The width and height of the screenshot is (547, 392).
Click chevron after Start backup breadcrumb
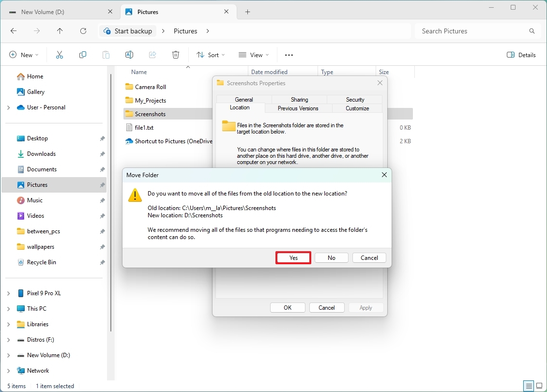163,31
